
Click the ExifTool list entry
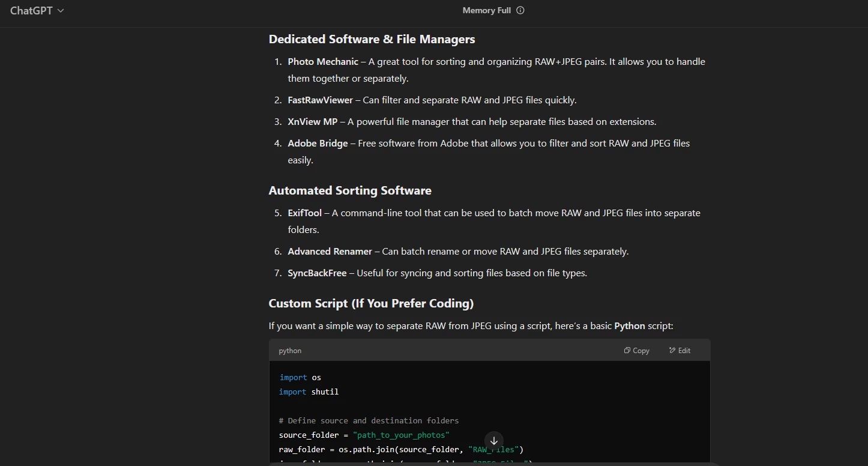click(x=494, y=221)
